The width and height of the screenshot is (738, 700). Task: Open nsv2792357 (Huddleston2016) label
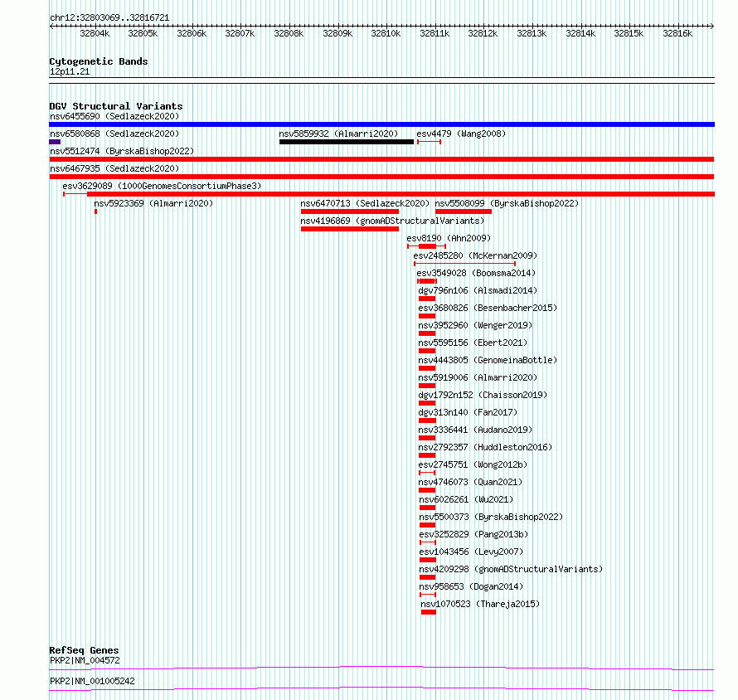point(485,447)
